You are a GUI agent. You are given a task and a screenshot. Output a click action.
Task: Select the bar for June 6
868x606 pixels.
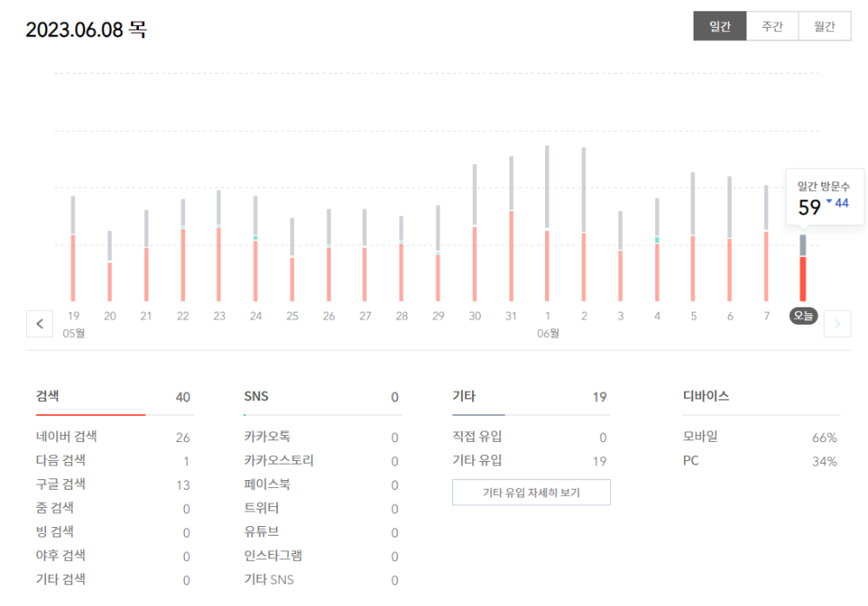(x=730, y=239)
